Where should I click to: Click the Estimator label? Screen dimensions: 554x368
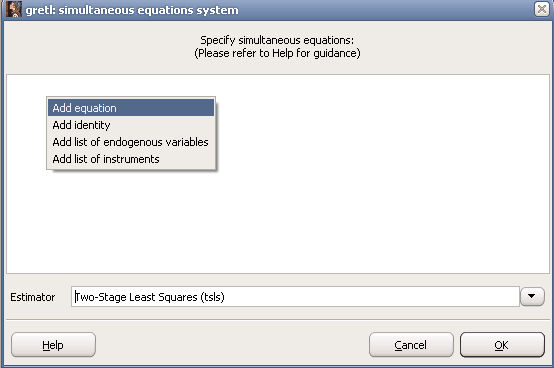pos(33,297)
